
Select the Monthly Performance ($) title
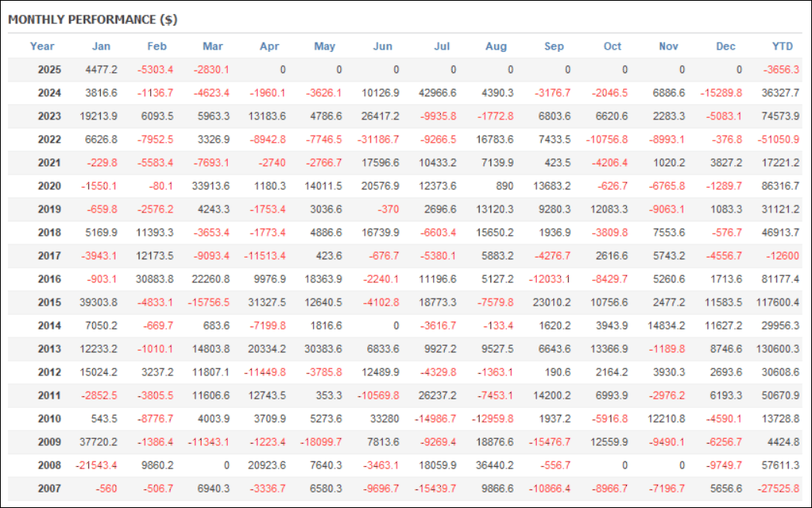[x=93, y=19]
